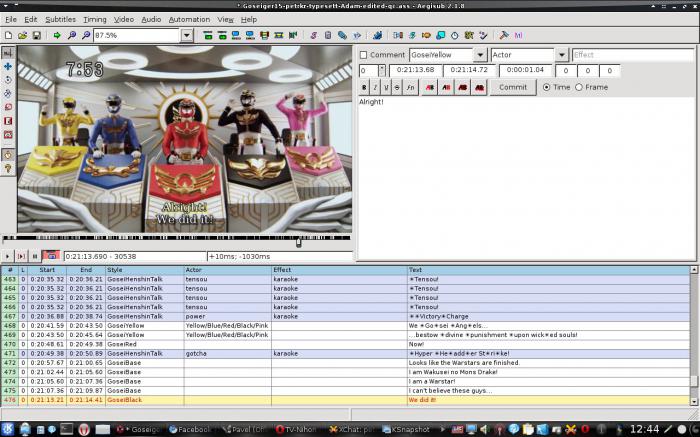Open subtitles with the folder icon
Screen dimensions: 700x437
coord(22,35)
